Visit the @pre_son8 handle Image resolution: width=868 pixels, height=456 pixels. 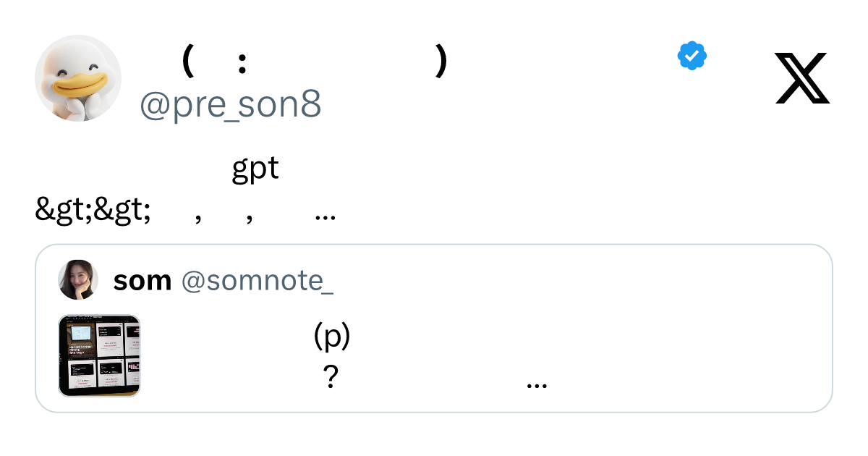click(230, 106)
